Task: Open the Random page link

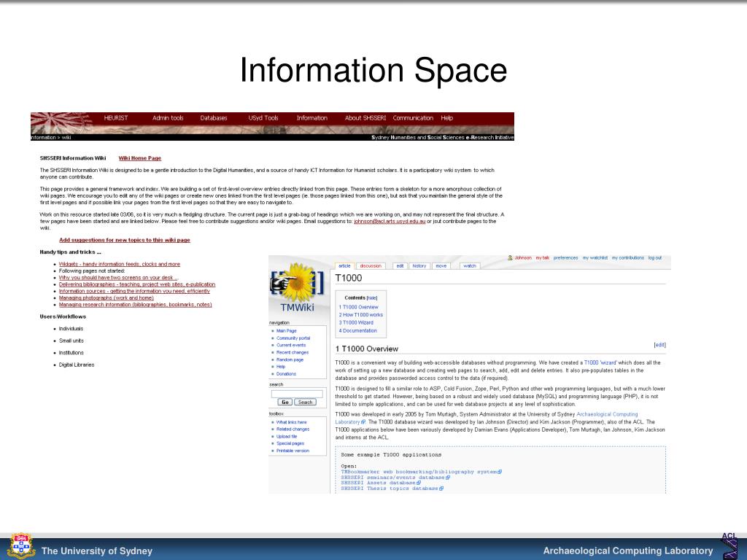Action: coord(290,359)
